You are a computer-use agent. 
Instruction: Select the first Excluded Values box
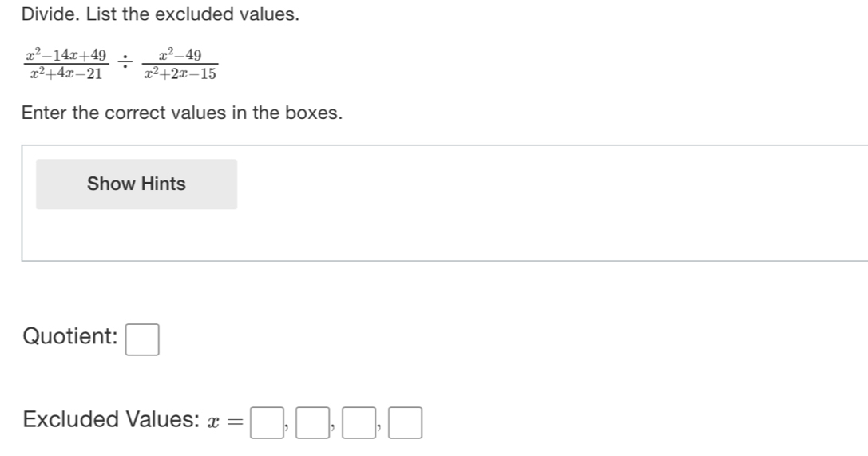(x=267, y=422)
